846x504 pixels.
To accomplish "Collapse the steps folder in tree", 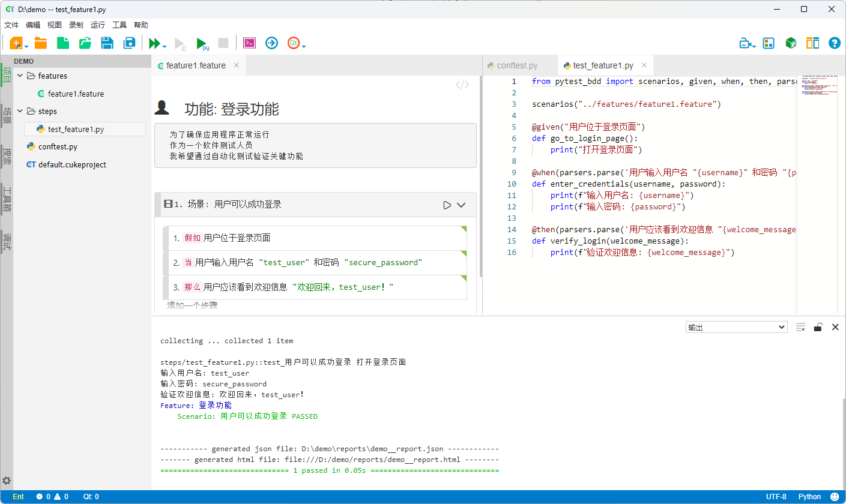I will pyautogui.click(x=20, y=111).
